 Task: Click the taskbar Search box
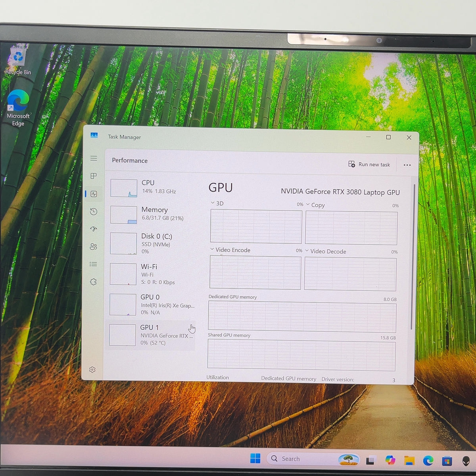pyautogui.click(x=313, y=459)
